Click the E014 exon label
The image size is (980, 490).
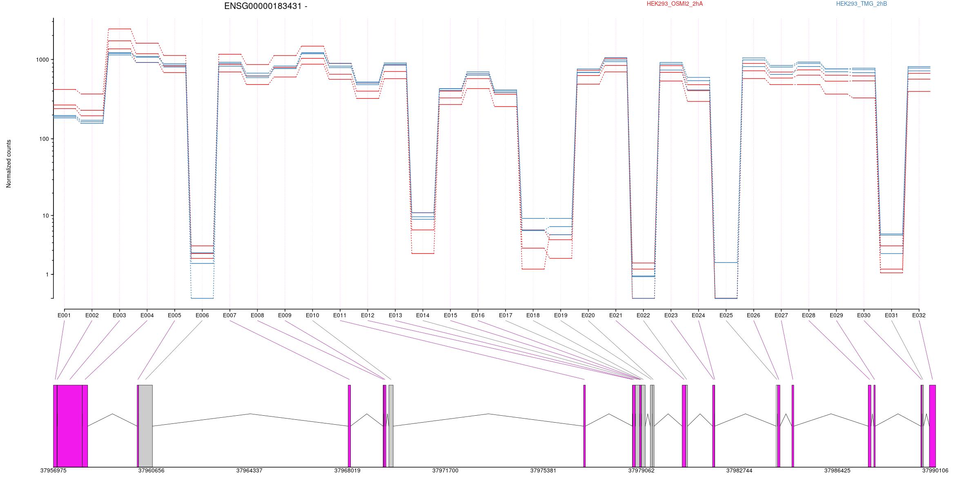(x=423, y=315)
